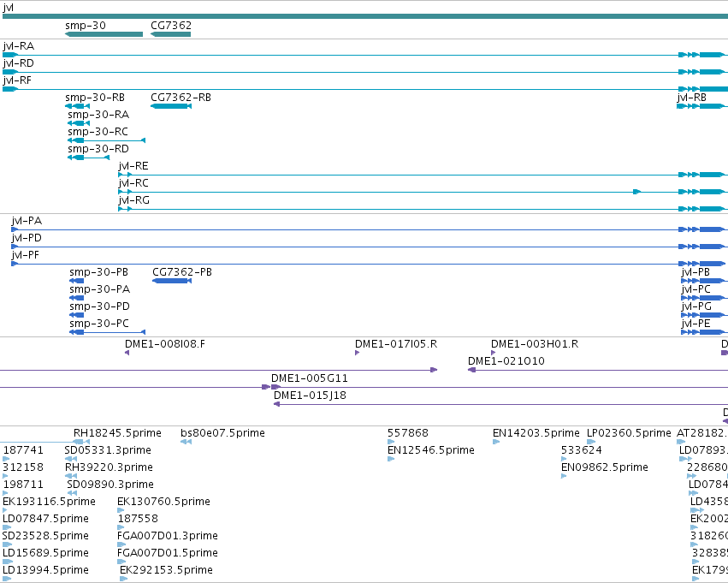Click the smp-30 gene arrow bar
The width and height of the screenshot is (728, 583).
(x=104, y=34)
